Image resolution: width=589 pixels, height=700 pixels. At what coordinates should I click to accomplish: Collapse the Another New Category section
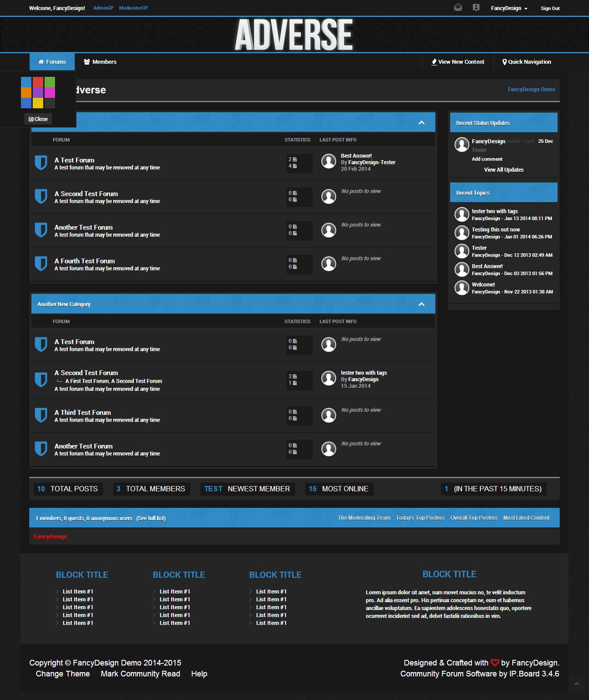click(x=421, y=304)
